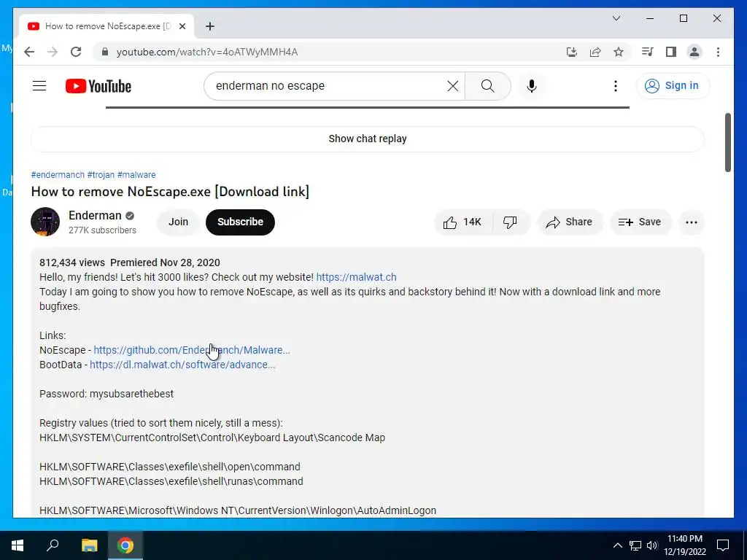This screenshot has height=560, width=747.
Task: Click "277K subscribers" text
Action: pos(102,230)
